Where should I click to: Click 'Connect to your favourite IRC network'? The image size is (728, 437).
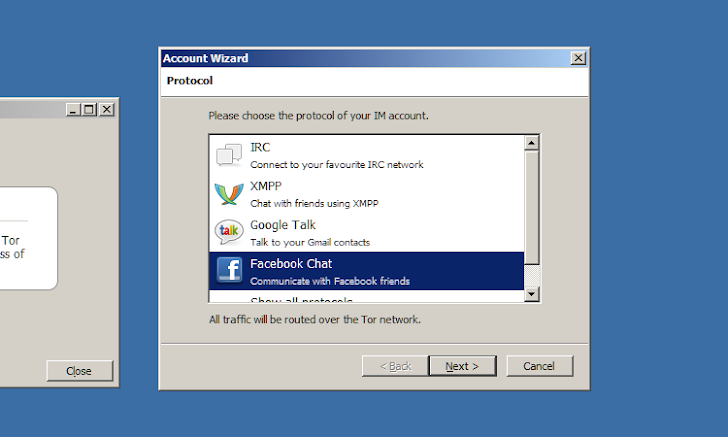(337, 164)
